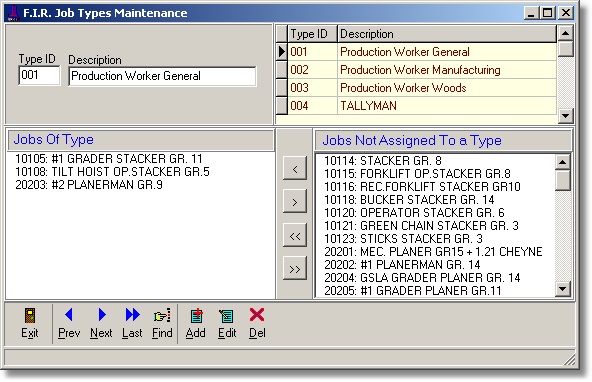Select job 10123: STICKS STACKER GR. 3
This screenshot has height=382, width=592.
tap(403, 239)
